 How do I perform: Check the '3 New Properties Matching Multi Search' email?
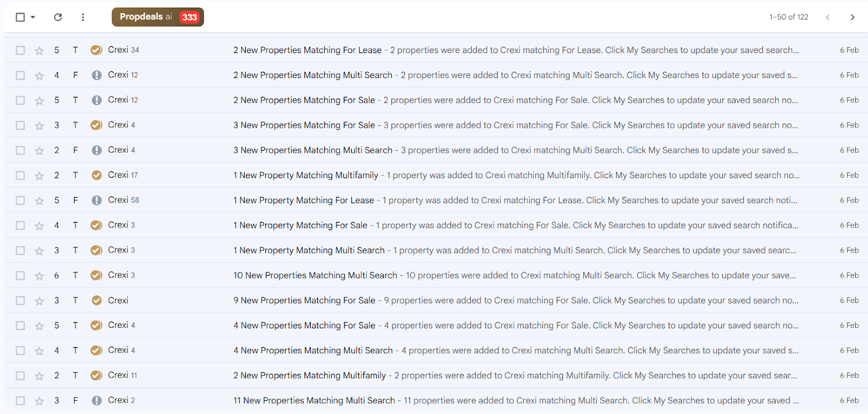click(20, 151)
